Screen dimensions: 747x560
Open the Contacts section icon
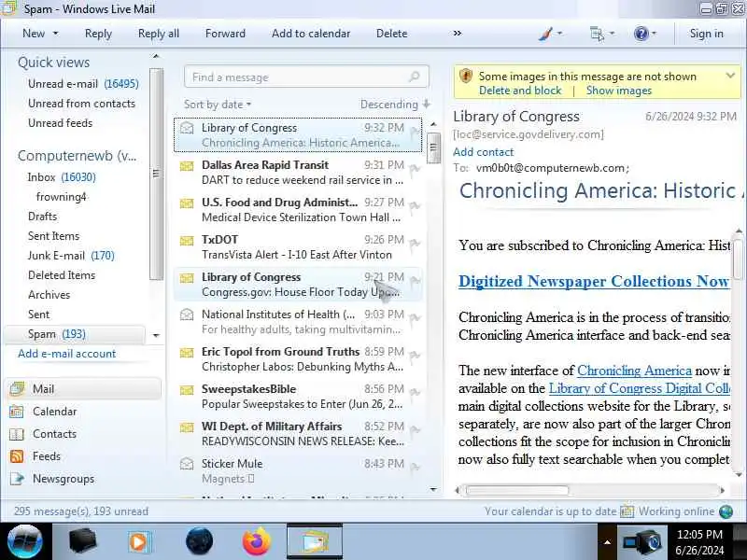[x=17, y=434]
